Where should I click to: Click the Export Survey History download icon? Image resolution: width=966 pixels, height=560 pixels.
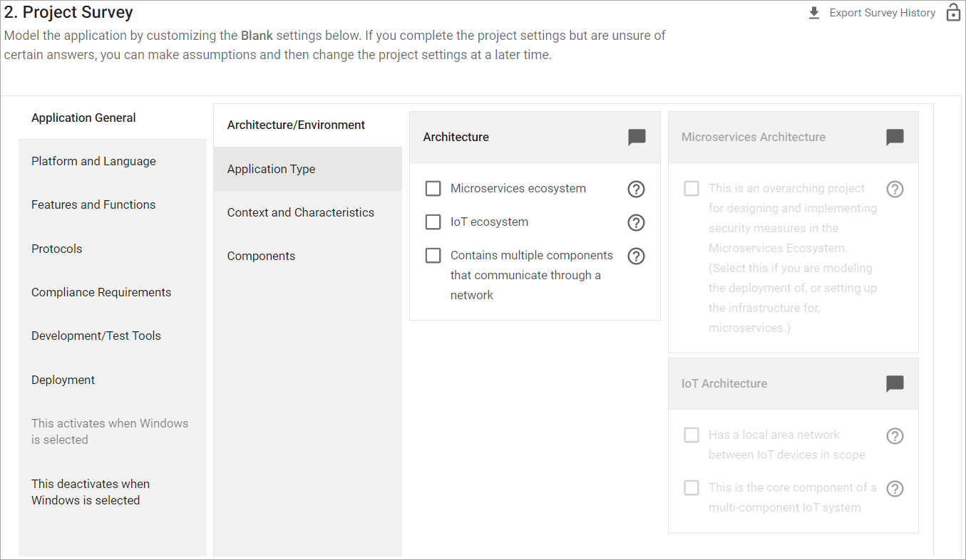814,12
